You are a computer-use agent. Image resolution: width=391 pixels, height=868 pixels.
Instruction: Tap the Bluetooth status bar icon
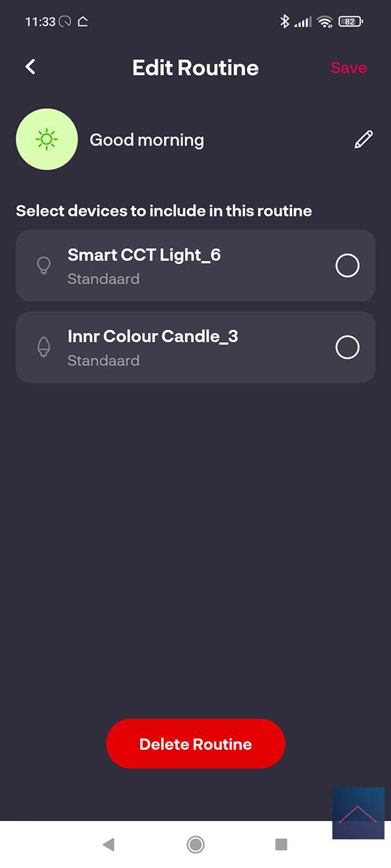click(284, 21)
